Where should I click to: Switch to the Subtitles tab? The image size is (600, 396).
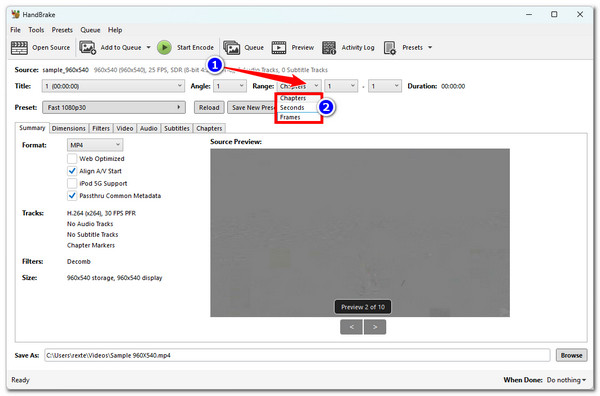[177, 129]
